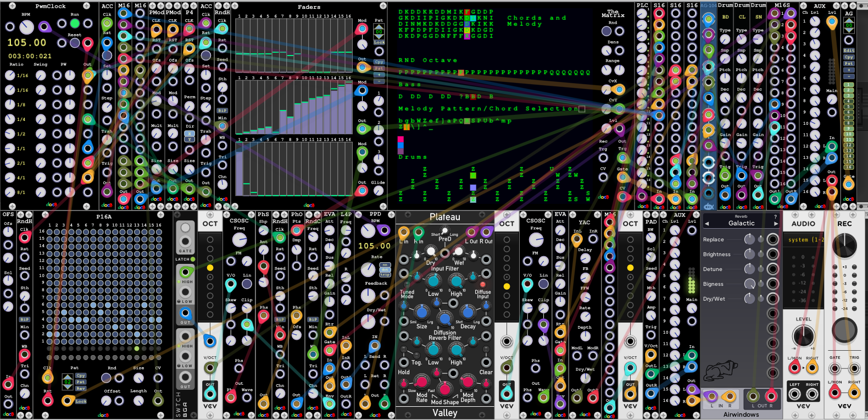
Task: Enable the trip option on PPD
Action: tap(385, 274)
